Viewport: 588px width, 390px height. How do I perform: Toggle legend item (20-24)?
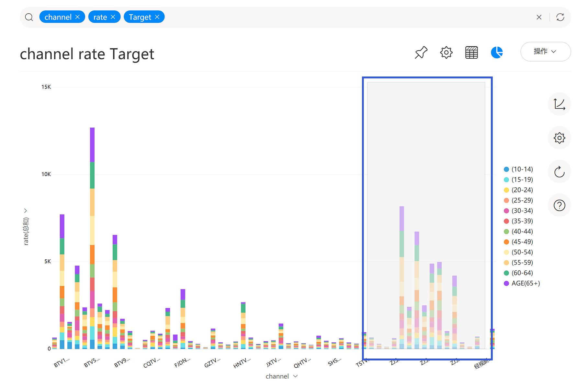coord(518,190)
